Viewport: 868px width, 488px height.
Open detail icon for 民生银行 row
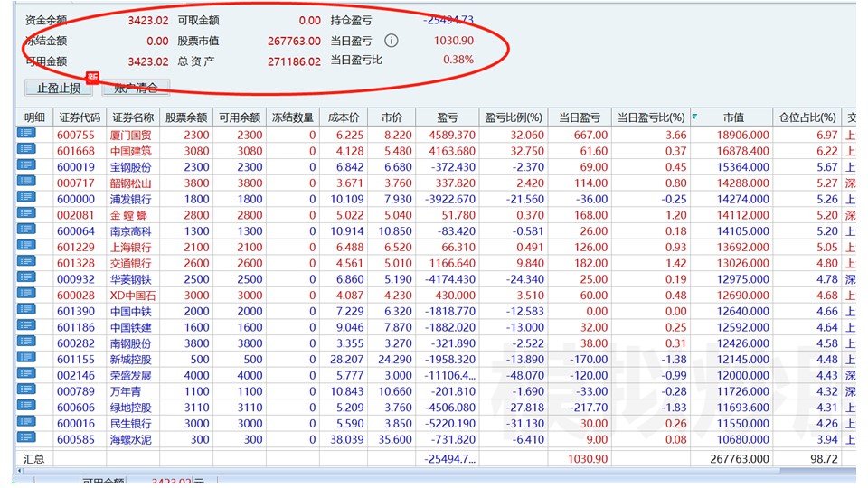(x=26, y=422)
